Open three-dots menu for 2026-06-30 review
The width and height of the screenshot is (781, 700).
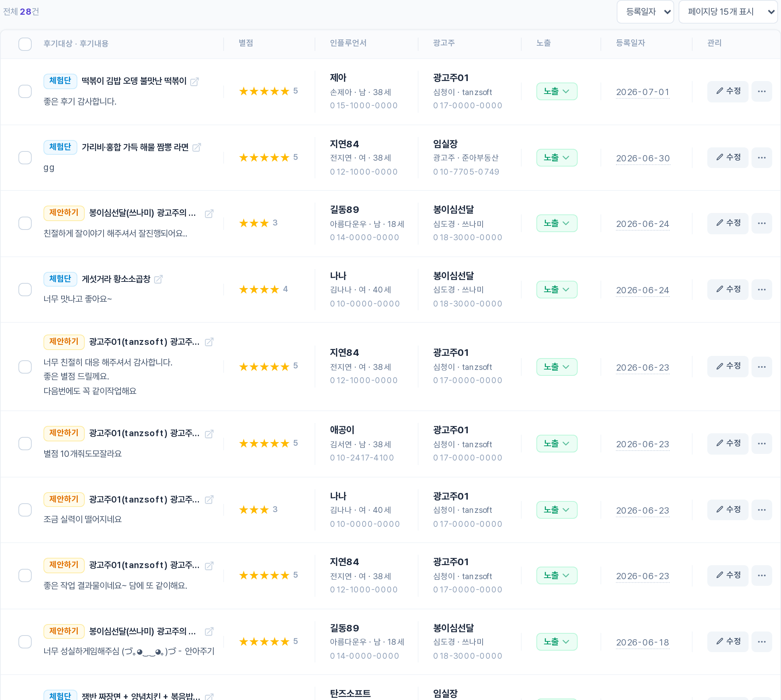pyautogui.click(x=761, y=158)
